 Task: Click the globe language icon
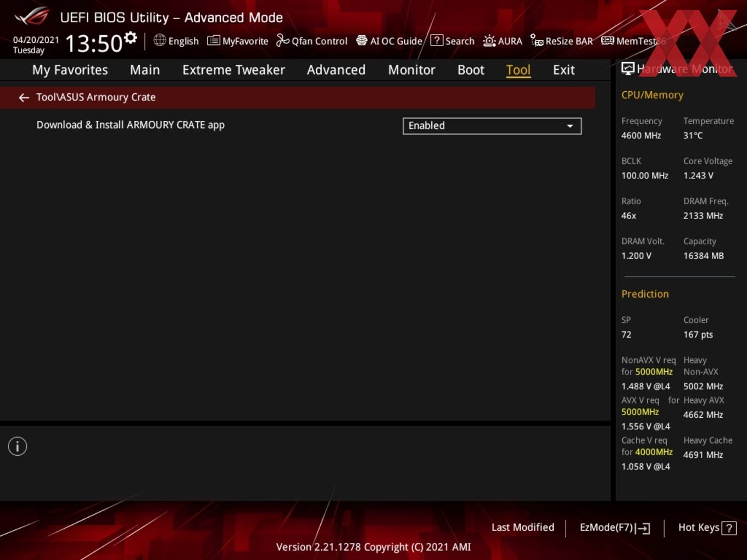click(159, 40)
